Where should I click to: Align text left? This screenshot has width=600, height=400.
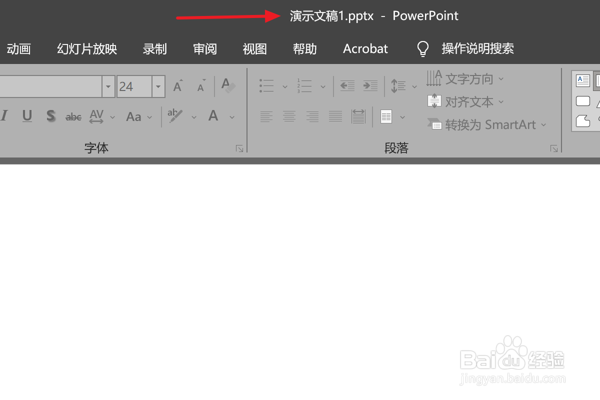[x=266, y=116]
